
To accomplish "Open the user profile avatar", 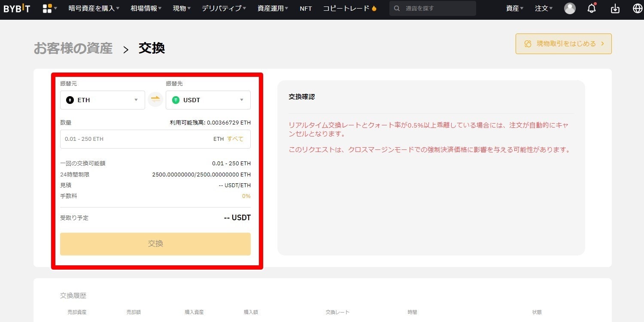I will [x=570, y=8].
